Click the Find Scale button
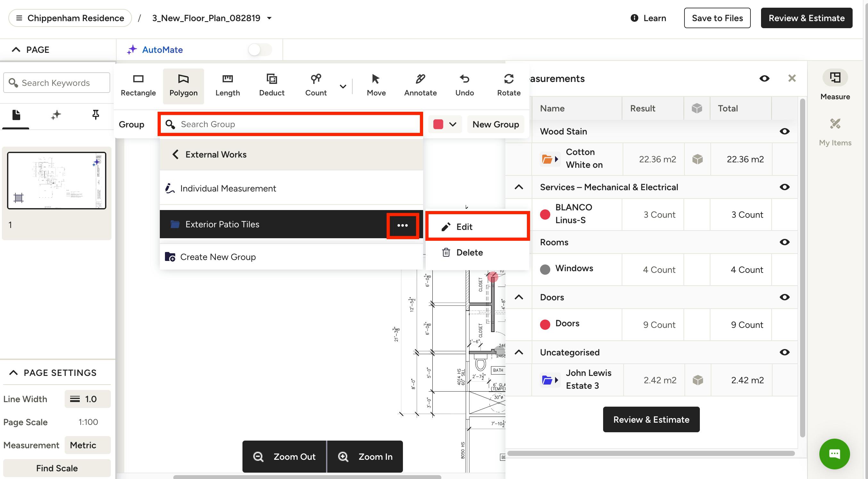868x479 pixels. click(x=57, y=468)
